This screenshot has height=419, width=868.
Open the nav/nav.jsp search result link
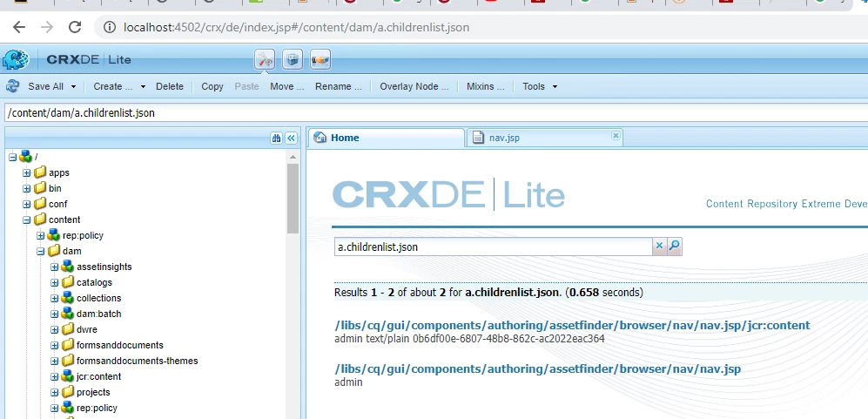[x=537, y=369]
